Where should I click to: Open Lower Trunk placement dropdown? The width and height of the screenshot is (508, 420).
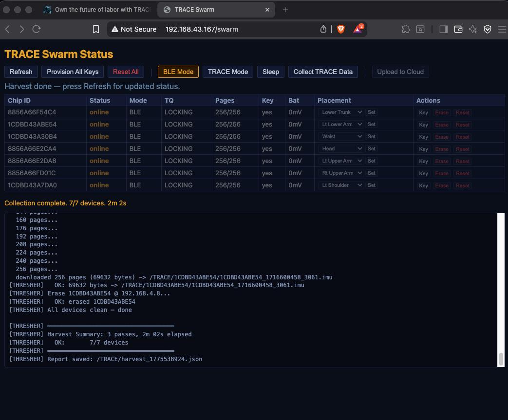341,112
